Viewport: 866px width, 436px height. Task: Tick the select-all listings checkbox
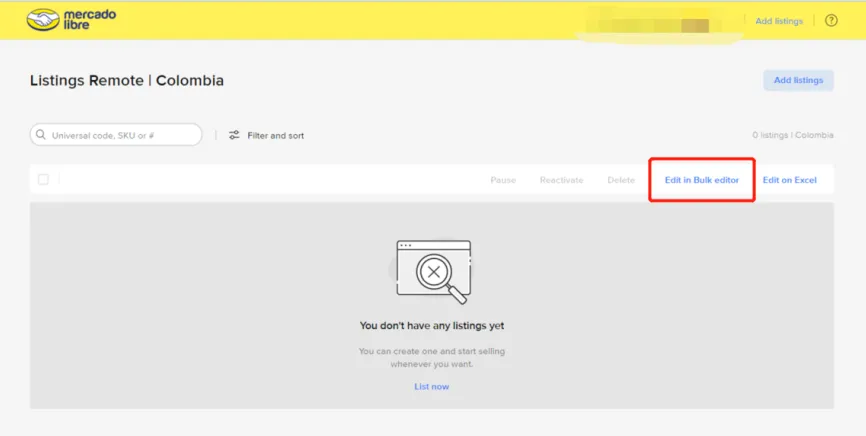coord(43,180)
